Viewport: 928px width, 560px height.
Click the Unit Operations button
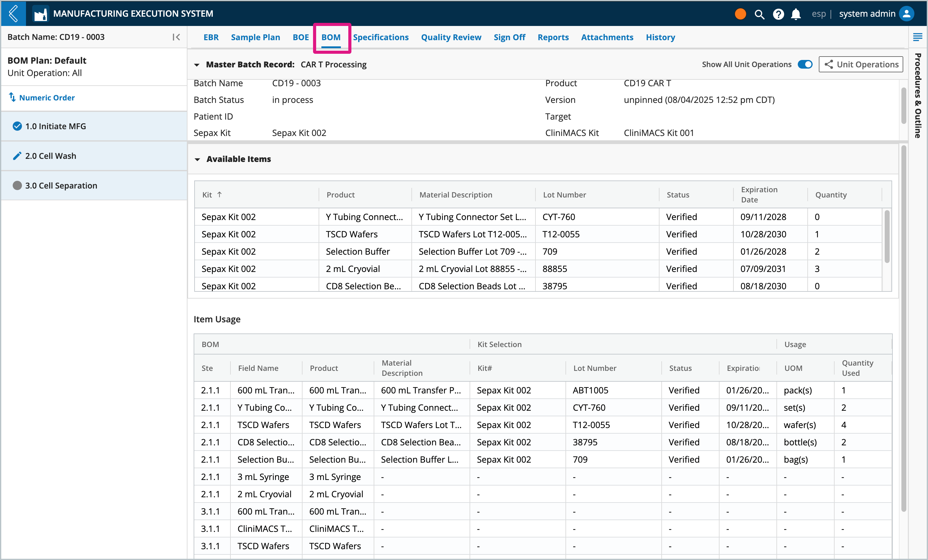click(861, 64)
